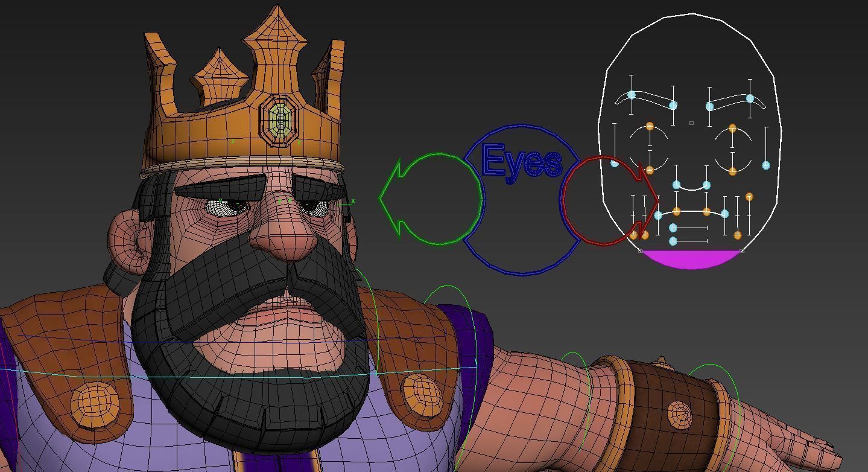The image size is (868, 472).
Task: Grab outer brow knob on face panel's left brow
Action: pos(632,95)
